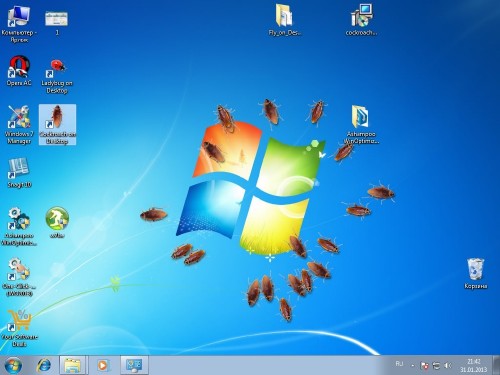Image resolution: width=500 pixels, height=375 pixels.
Task: Open the Windows Start menu orb
Action: 13,365
